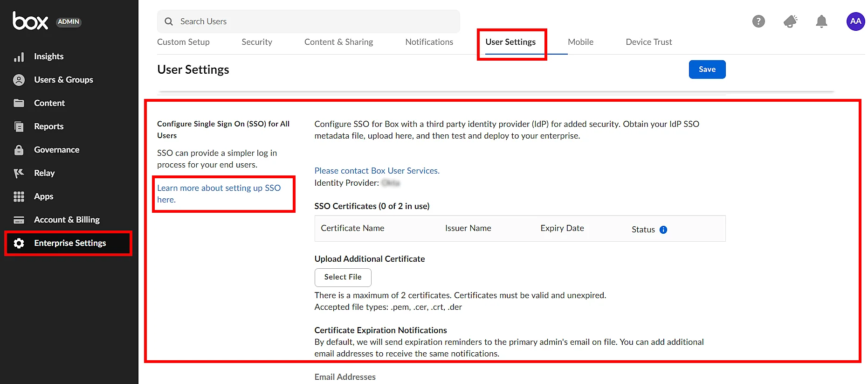Open Insights in the sidebar

[x=48, y=56]
